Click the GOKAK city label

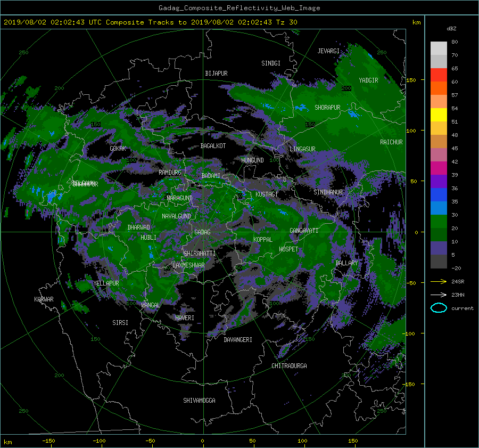[x=118, y=149]
